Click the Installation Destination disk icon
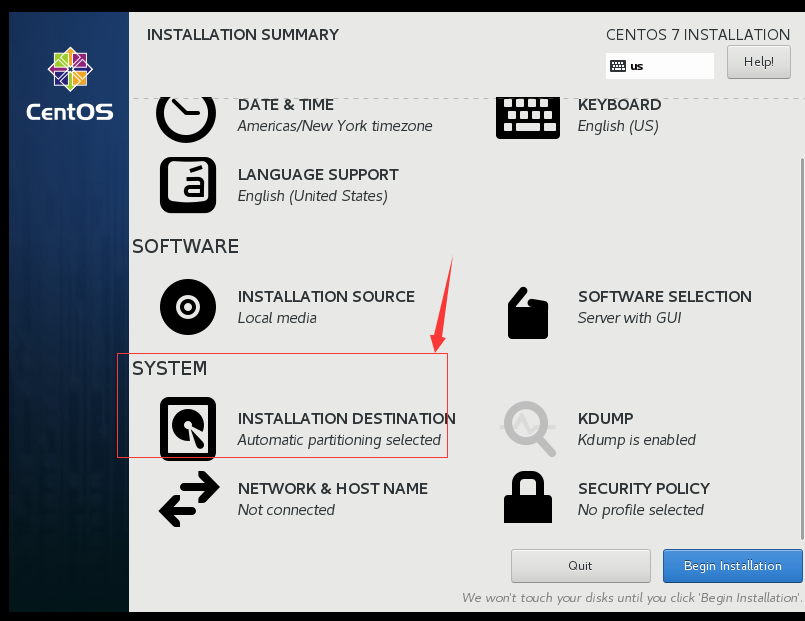The height and width of the screenshot is (621, 805). click(188, 428)
